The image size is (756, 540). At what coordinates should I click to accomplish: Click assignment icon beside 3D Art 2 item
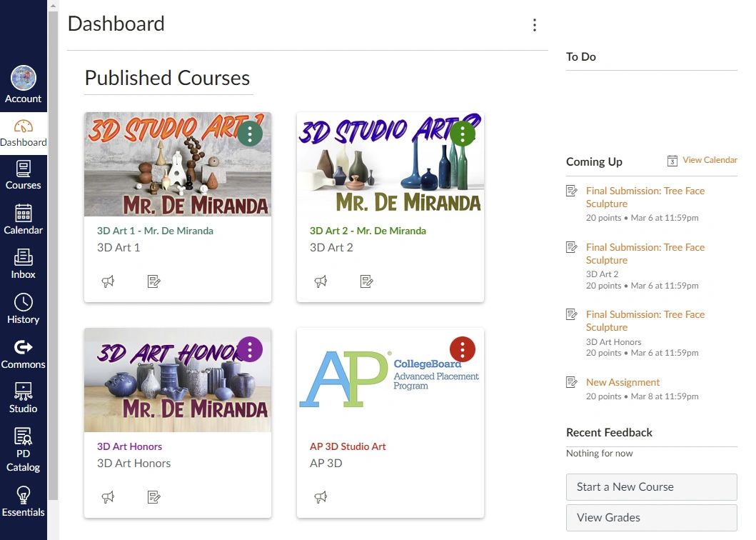[571, 248]
